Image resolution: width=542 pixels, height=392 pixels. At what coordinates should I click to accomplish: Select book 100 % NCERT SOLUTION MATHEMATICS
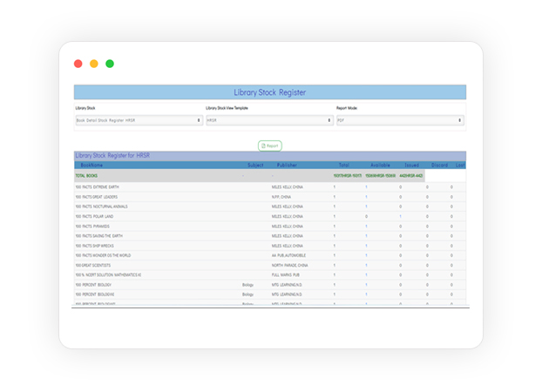[x=108, y=275]
